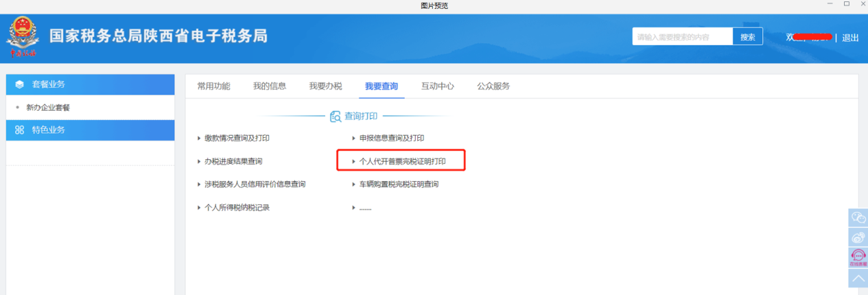Click 退出 to log out
868x295 pixels.
[x=850, y=38]
